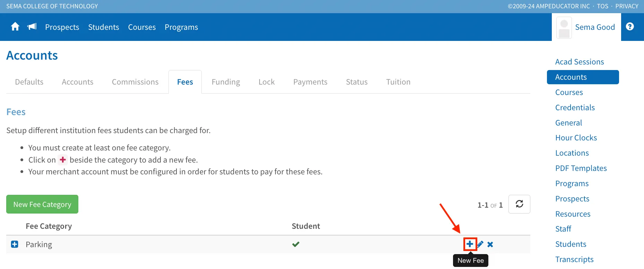The height and width of the screenshot is (269, 644).
Task: Open the help question mark icon
Action: pyautogui.click(x=630, y=27)
